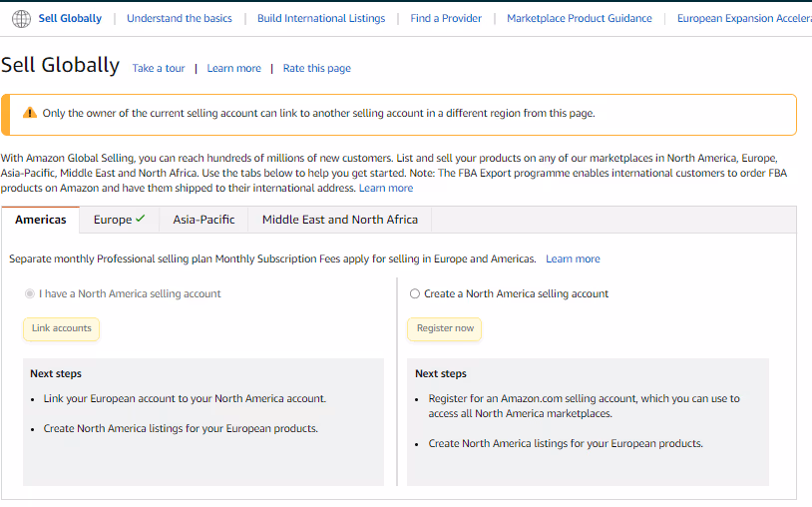The height and width of the screenshot is (507, 812).
Task: Switch to the Asia-Pacific tab
Action: click(x=203, y=220)
